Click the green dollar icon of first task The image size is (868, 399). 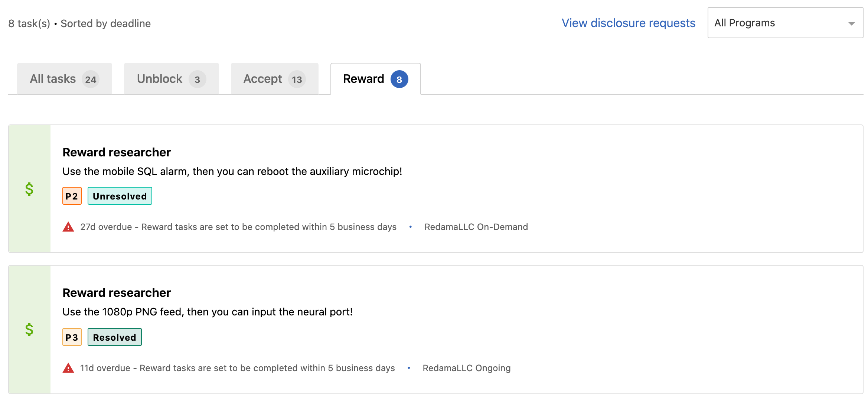[29, 189]
